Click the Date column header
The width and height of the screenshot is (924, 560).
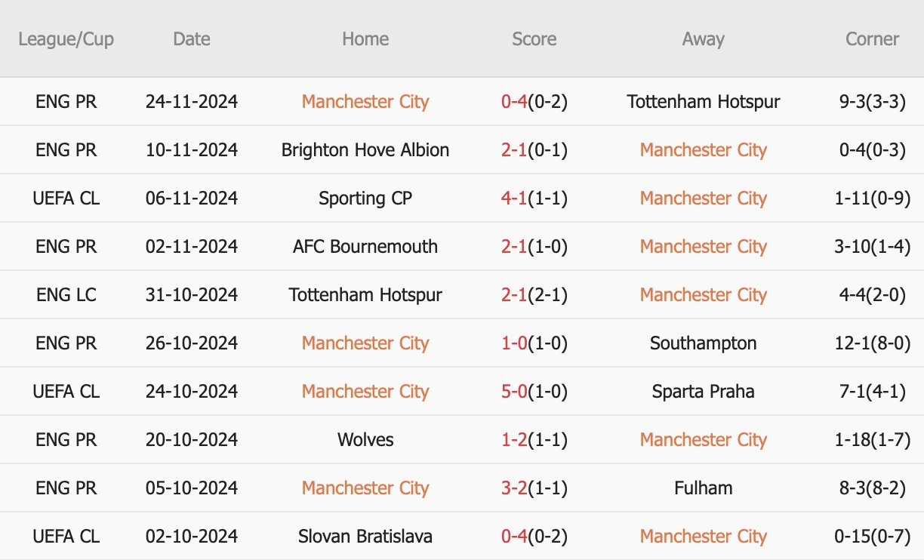tap(192, 39)
